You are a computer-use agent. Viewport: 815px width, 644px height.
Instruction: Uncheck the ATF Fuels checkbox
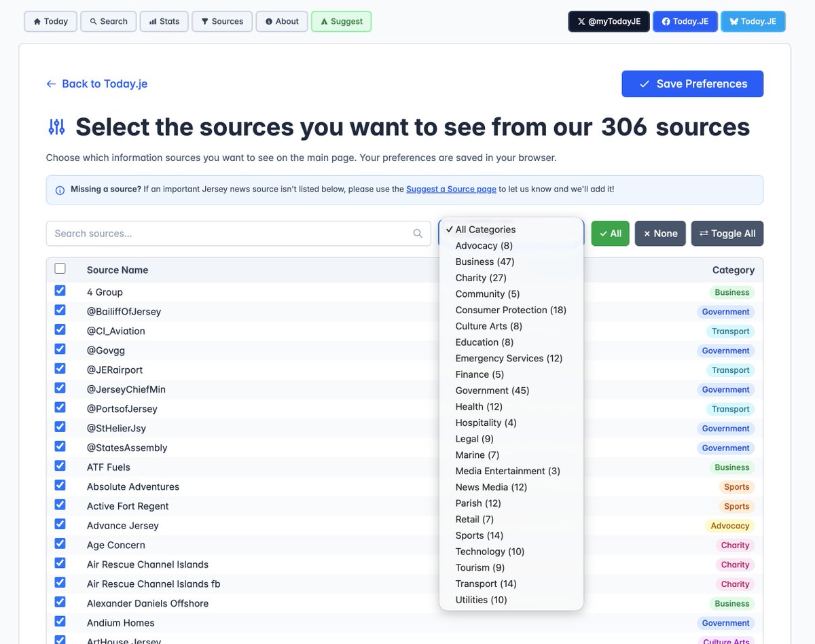click(x=60, y=466)
